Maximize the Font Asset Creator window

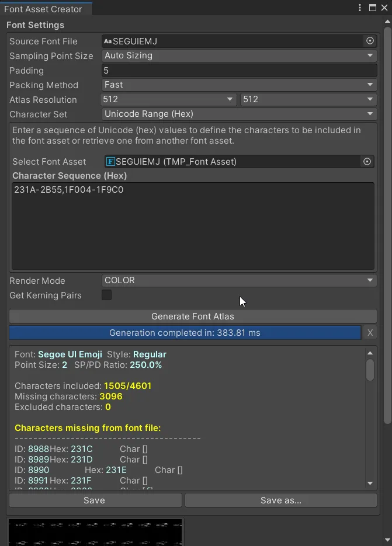click(373, 8)
